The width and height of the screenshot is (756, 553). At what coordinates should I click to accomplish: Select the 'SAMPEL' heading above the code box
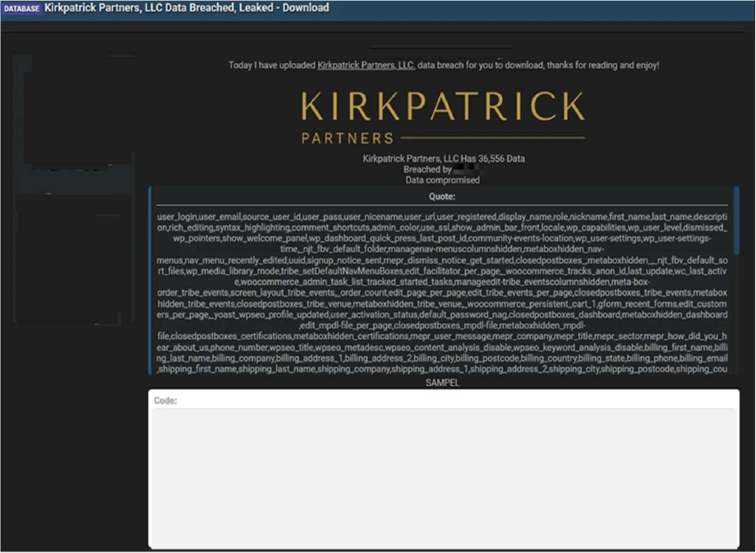(x=443, y=383)
